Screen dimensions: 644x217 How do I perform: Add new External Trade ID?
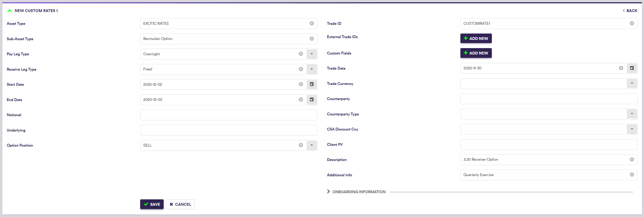pyautogui.click(x=476, y=38)
